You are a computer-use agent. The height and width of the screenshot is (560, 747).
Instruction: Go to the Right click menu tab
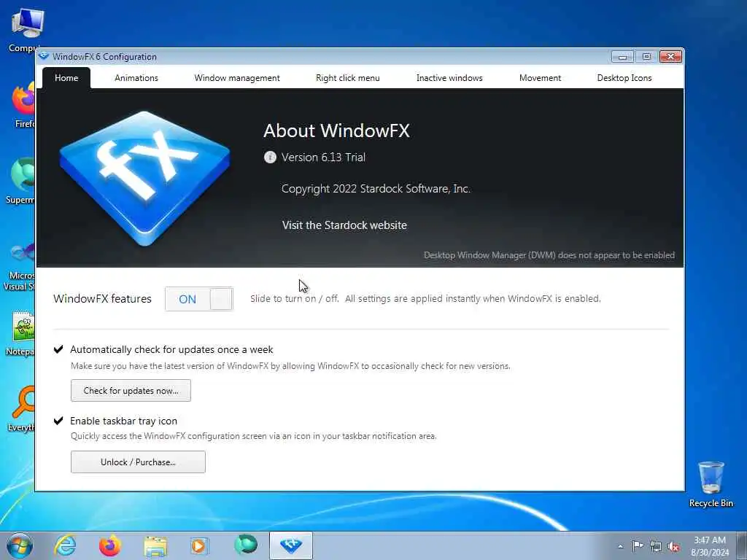point(348,78)
